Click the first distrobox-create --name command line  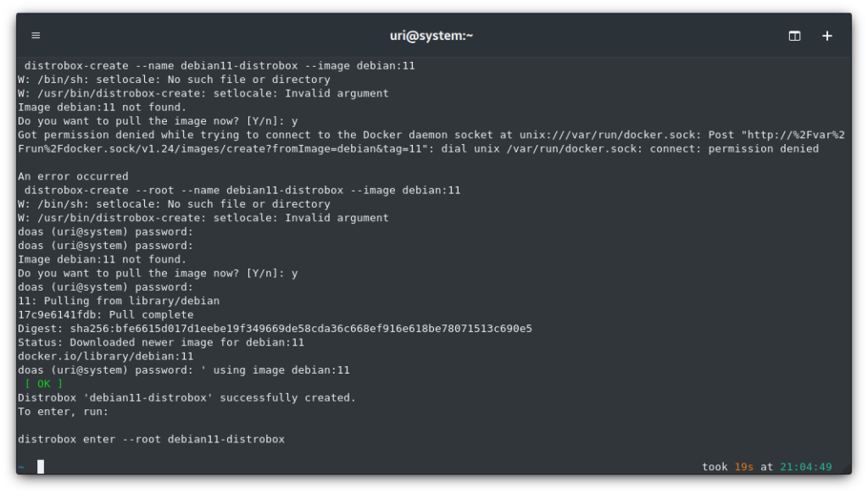pyautogui.click(x=220, y=66)
